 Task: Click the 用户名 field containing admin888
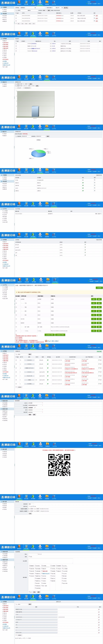(x=35, y=403)
